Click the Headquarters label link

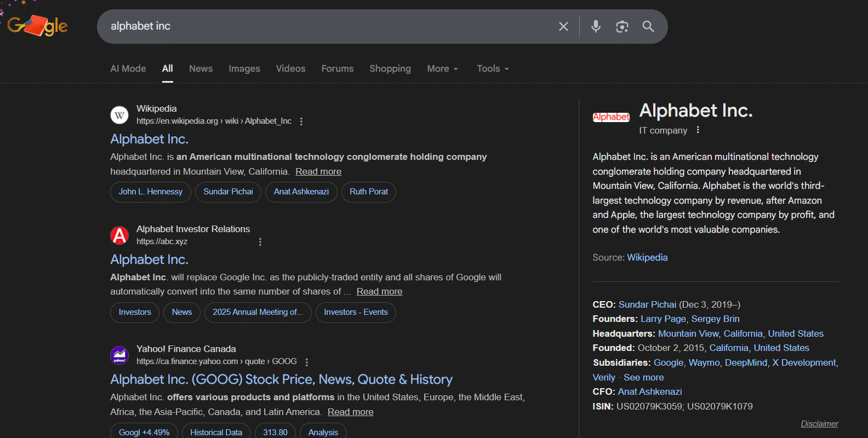pos(624,333)
